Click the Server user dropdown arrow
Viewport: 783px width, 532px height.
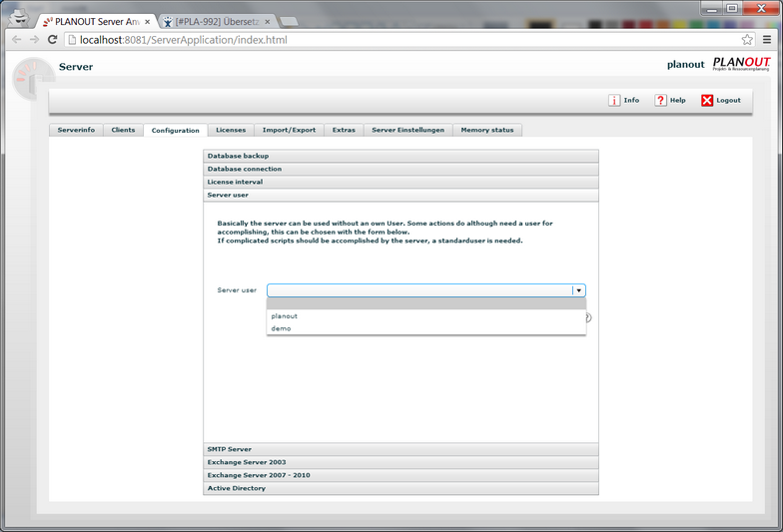click(x=579, y=290)
